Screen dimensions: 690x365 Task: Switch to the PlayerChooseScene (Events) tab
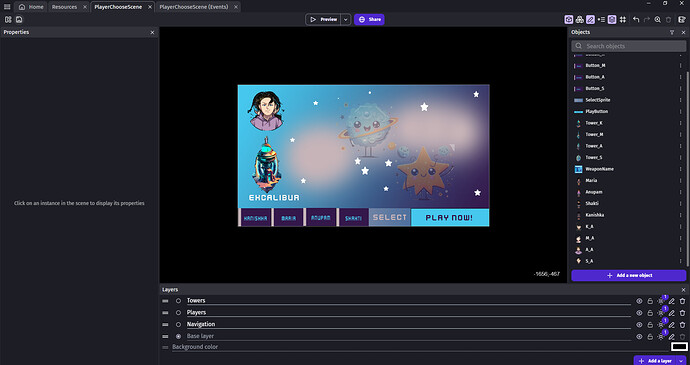(194, 7)
